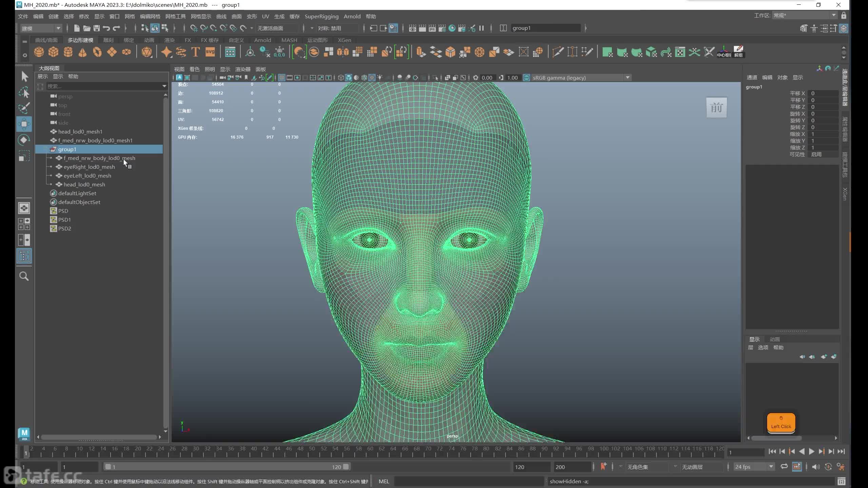Click the SVG import shelf icon
The width and height of the screenshot is (868, 488).
click(210, 52)
